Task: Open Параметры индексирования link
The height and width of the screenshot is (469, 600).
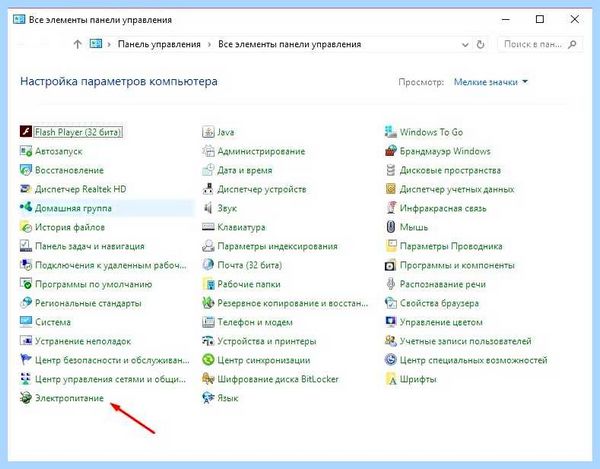Action: pyautogui.click(x=277, y=246)
